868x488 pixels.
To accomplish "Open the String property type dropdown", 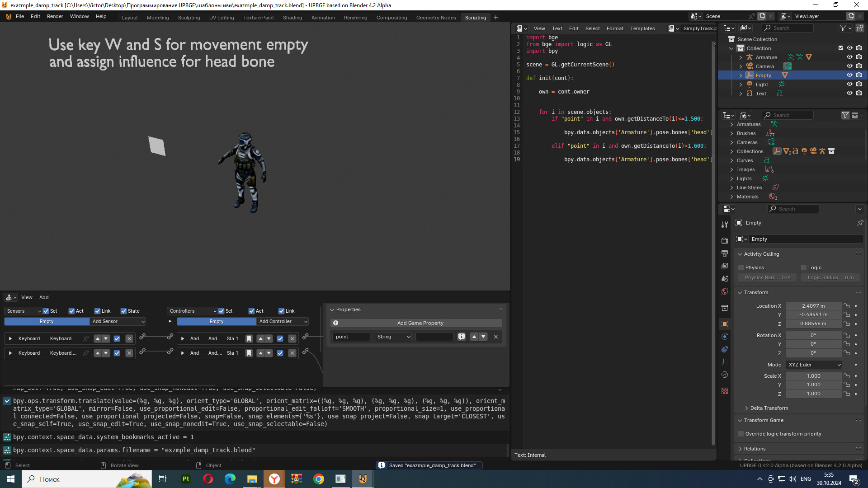I will pos(393,337).
